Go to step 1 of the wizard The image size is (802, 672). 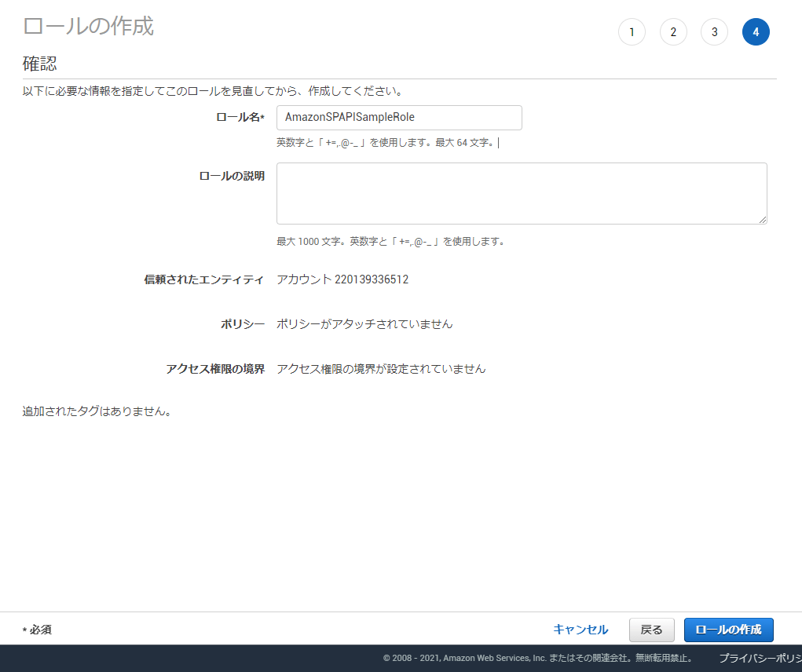coord(632,32)
